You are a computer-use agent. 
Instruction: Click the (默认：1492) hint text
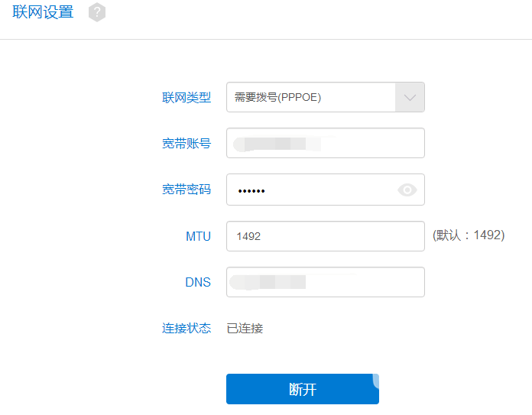point(469,235)
